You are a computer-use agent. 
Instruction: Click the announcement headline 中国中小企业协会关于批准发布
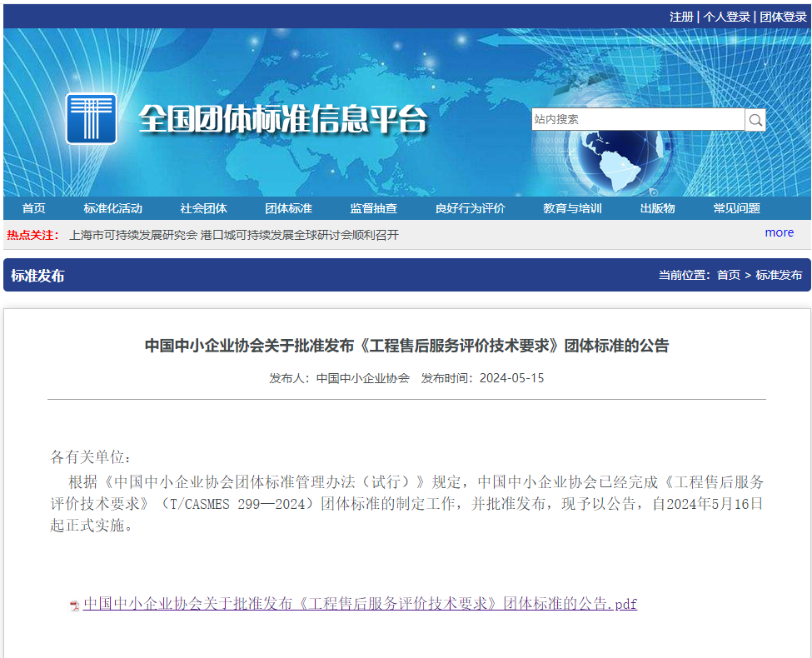(406, 346)
